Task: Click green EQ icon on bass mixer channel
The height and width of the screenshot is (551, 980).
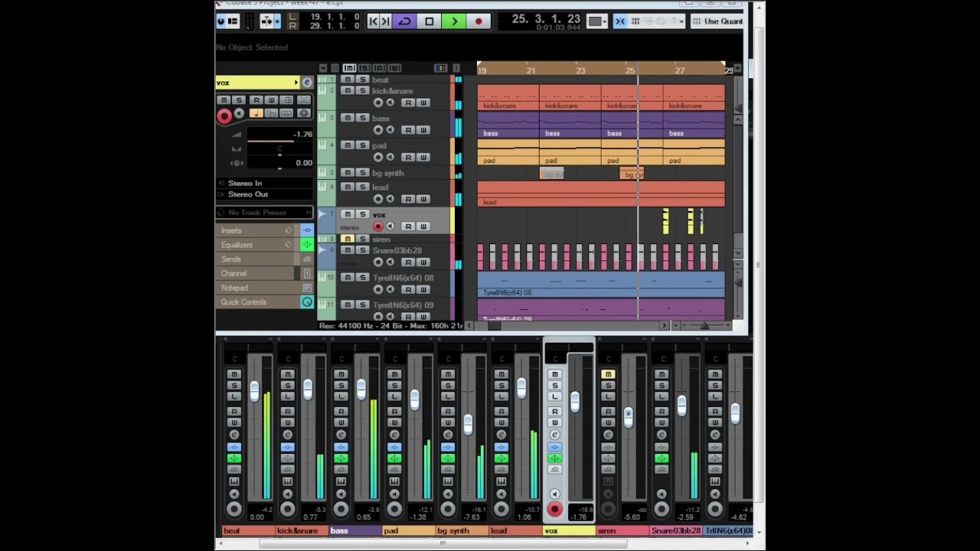Action: pos(341,458)
